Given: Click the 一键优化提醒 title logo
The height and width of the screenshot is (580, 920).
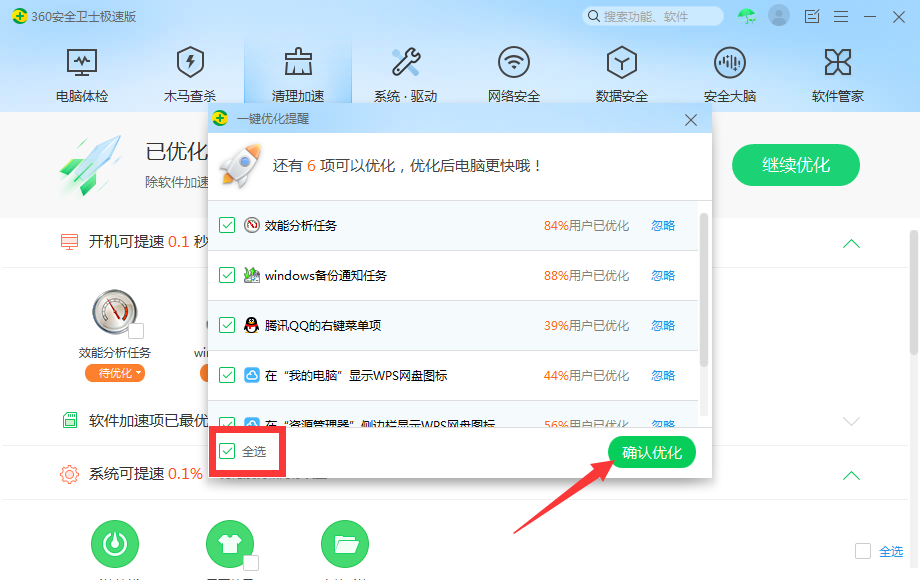Looking at the screenshot, I should 221,118.
